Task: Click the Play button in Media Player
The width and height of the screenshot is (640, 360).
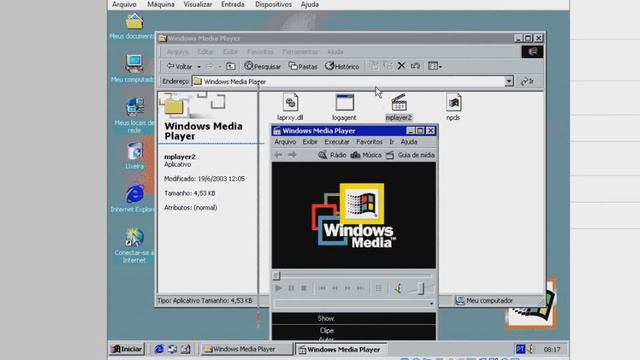Action: tap(278, 288)
